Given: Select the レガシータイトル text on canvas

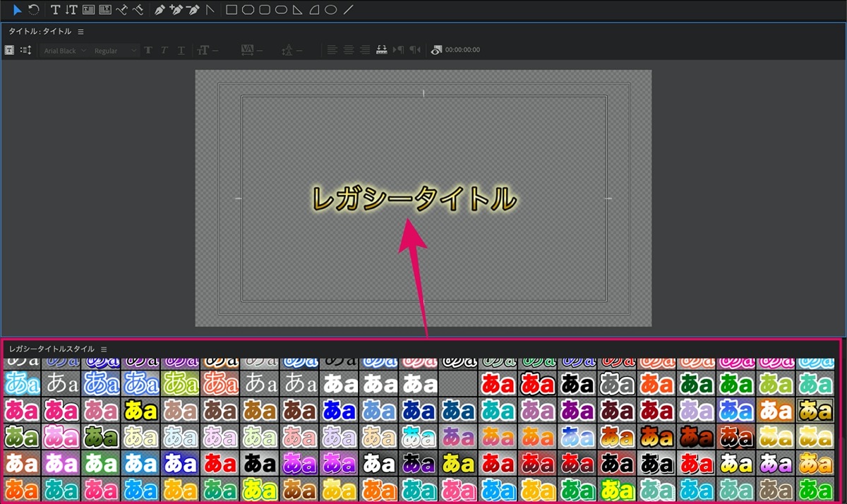Looking at the screenshot, I should click(x=413, y=199).
